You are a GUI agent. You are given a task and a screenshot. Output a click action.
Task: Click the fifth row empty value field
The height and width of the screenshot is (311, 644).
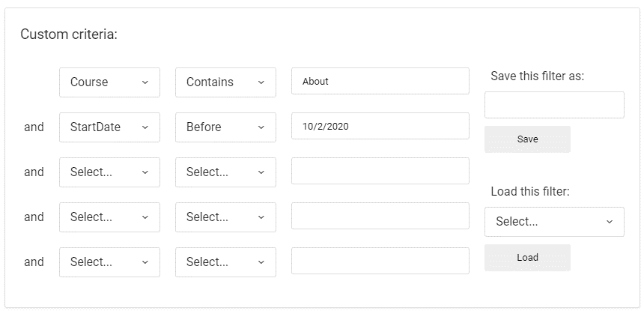tap(380, 261)
